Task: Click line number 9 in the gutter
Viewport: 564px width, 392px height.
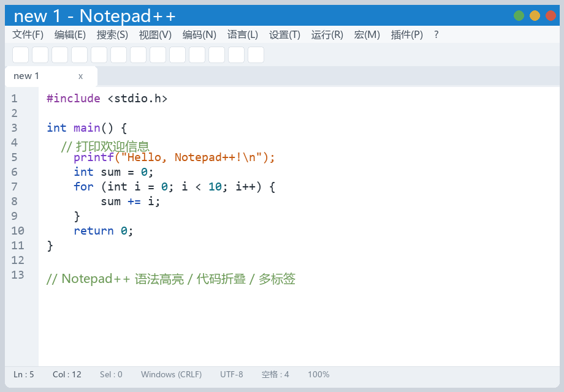Action: tap(14, 216)
